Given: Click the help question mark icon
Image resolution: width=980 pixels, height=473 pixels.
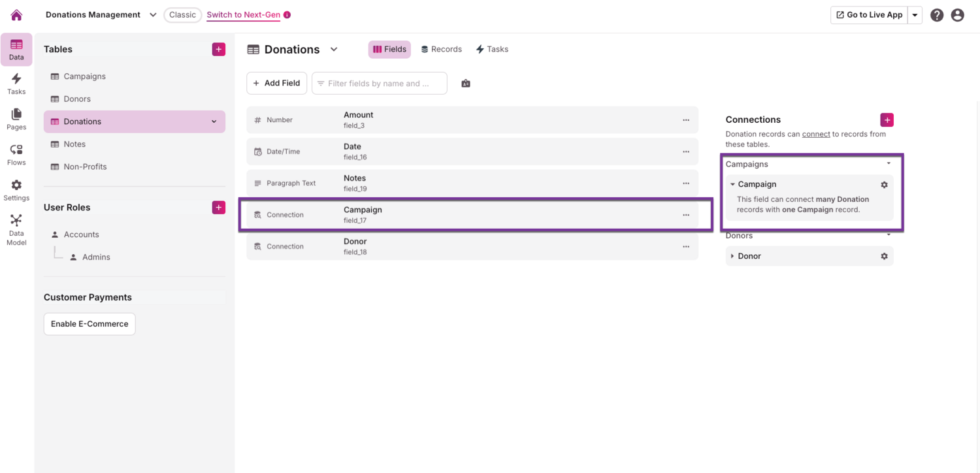Looking at the screenshot, I should pyautogui.click(x=937, y=15).
